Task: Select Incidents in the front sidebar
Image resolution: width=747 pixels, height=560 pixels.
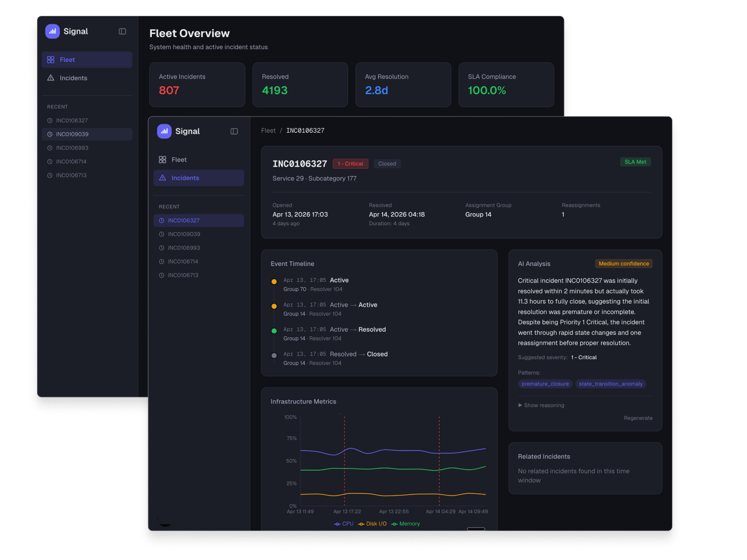Action: coord(185,178)
